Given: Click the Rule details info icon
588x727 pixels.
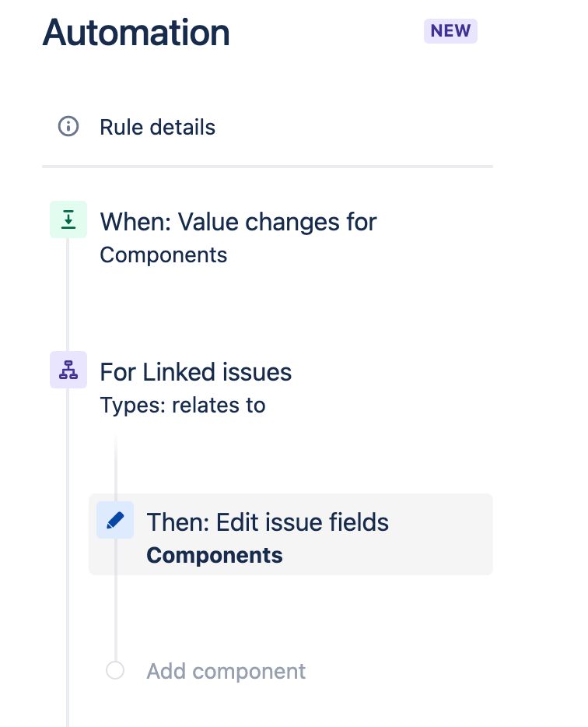Looking at the screenshot, I should point(68,126).
